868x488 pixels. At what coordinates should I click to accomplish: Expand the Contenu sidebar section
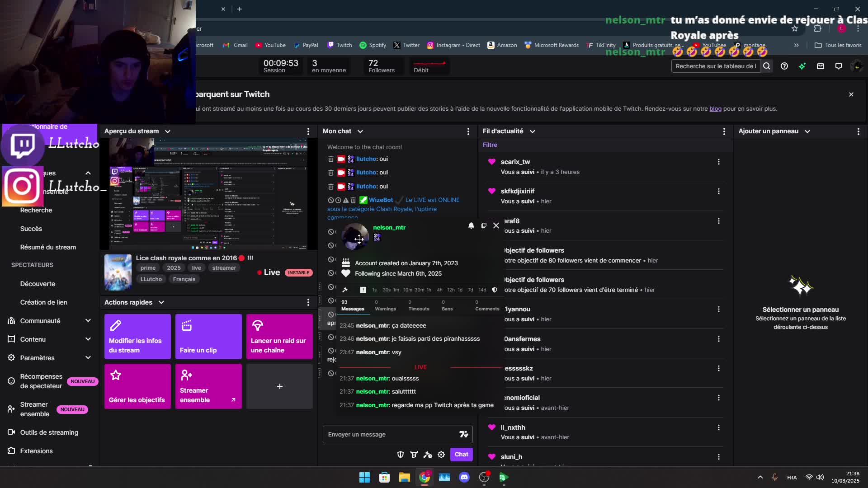click(88, 339)
